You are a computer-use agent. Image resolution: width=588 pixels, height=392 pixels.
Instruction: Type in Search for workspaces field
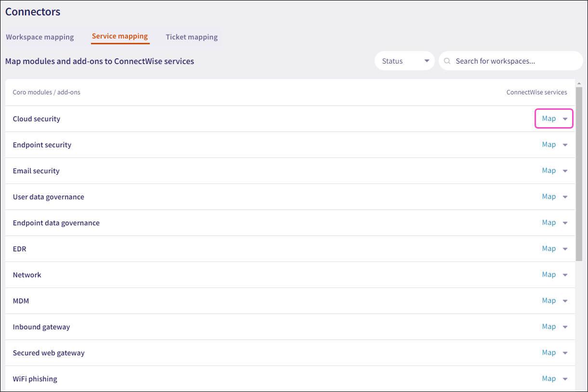click(515, 61)
